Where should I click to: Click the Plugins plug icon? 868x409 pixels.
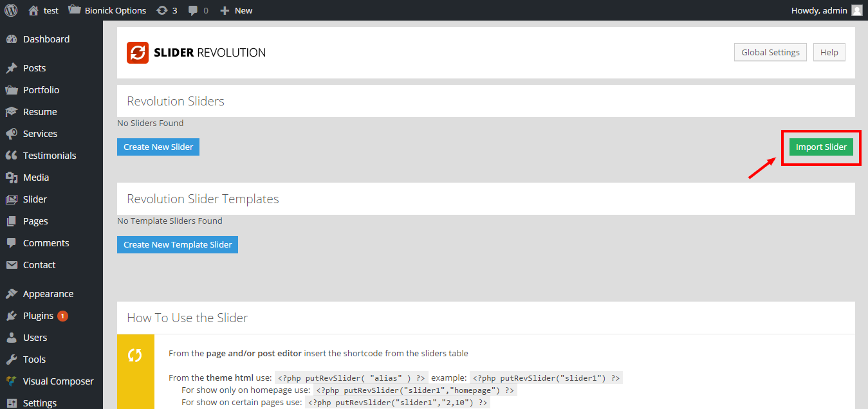(12, 316)
